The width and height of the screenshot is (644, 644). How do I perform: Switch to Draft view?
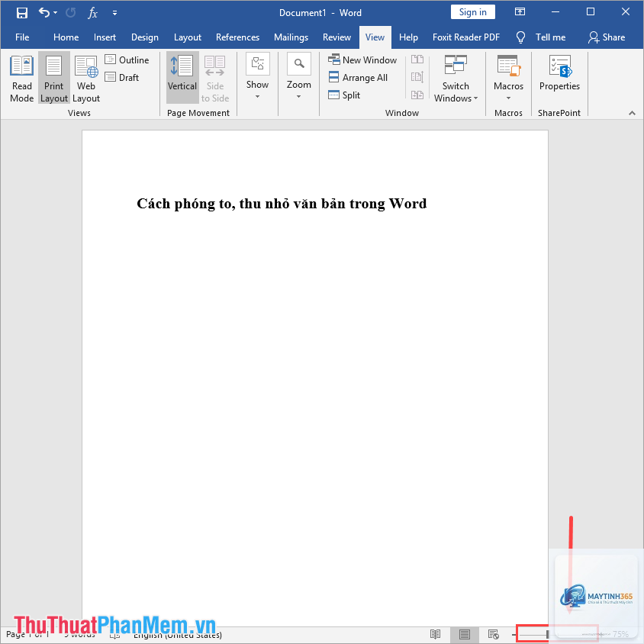coord(122,77)
